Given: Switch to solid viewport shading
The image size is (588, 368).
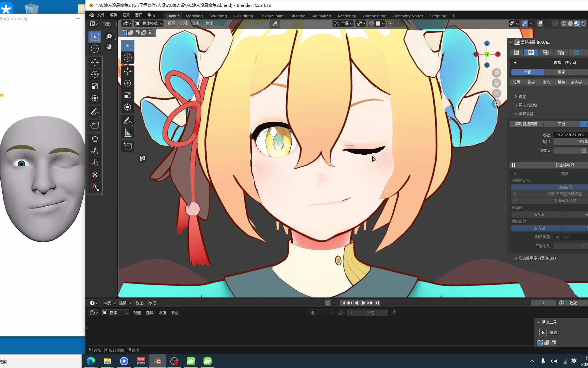Looking at the screenshot, I should (x=570, y=24).
